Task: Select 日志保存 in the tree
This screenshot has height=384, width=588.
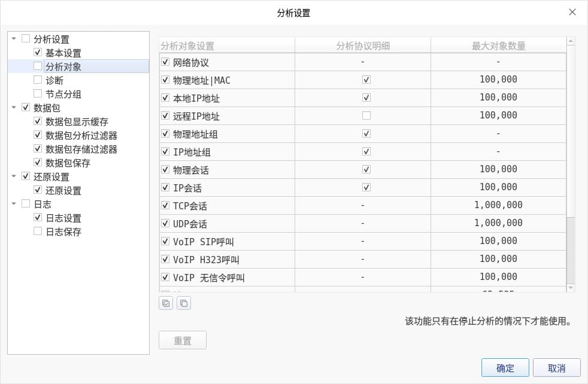Action: click(63, 232)
